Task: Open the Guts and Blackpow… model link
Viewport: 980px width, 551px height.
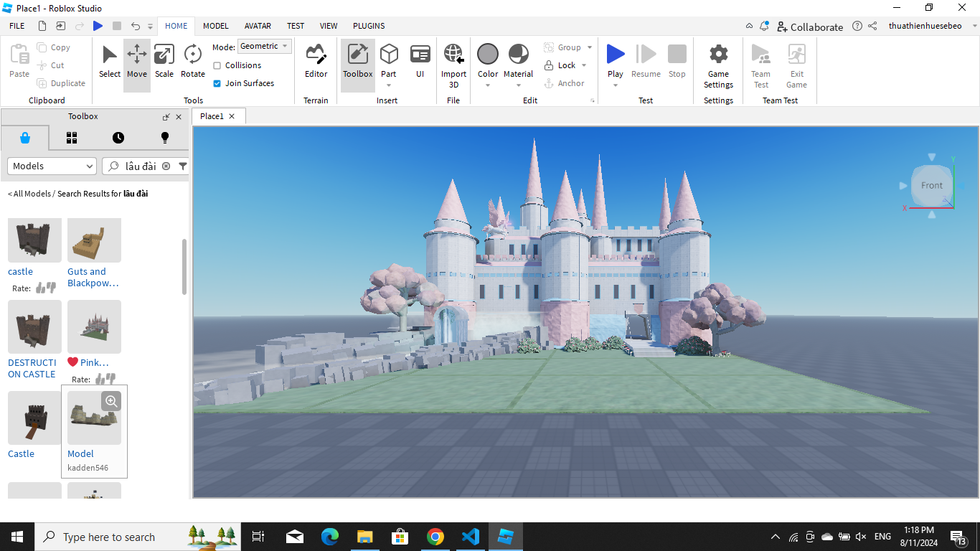Action: (x=93, y=277)
